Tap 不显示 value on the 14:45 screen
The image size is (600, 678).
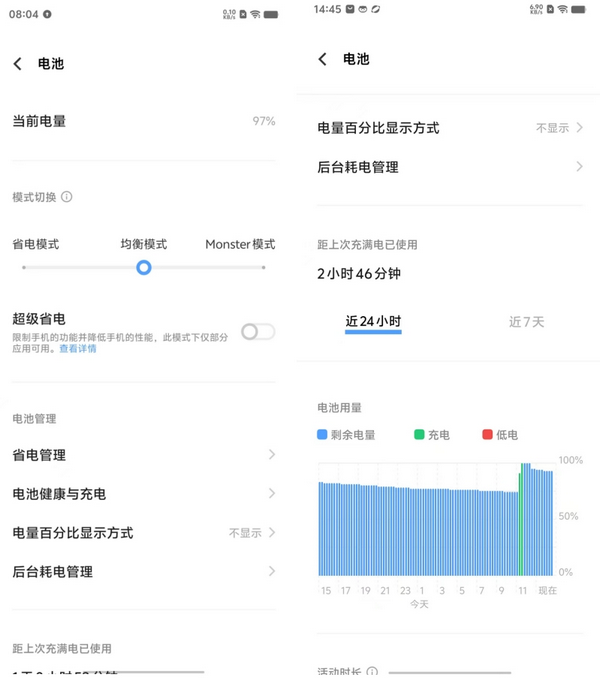click(x=552, y=128)
